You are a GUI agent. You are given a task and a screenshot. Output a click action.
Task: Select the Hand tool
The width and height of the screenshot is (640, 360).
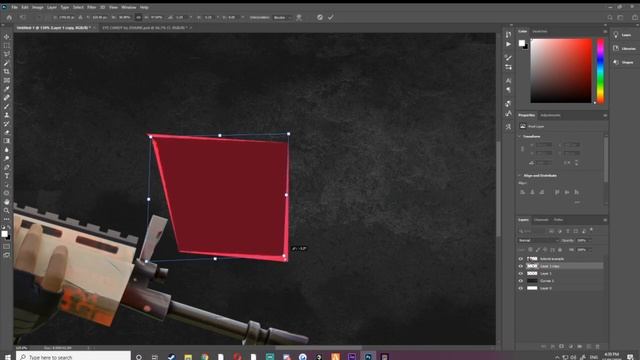pyautogui.click(x=7, y=202)
